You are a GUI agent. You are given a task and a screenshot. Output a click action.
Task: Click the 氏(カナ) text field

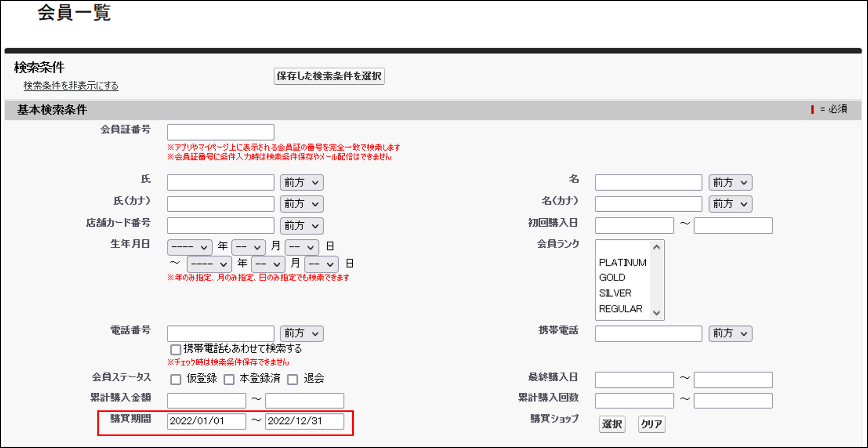[x=221, y=204]
